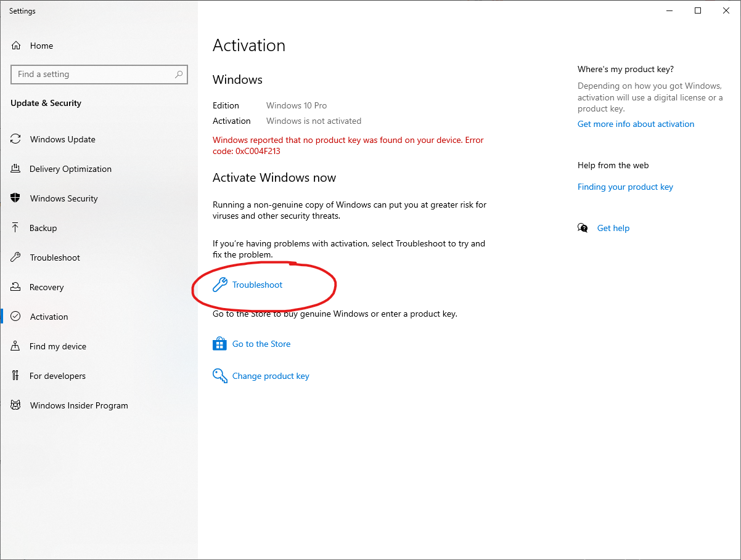Image resolution: width=741 pixels, height=560 pixels.
Task: Click the Get help link
Action: pos(613,228)
